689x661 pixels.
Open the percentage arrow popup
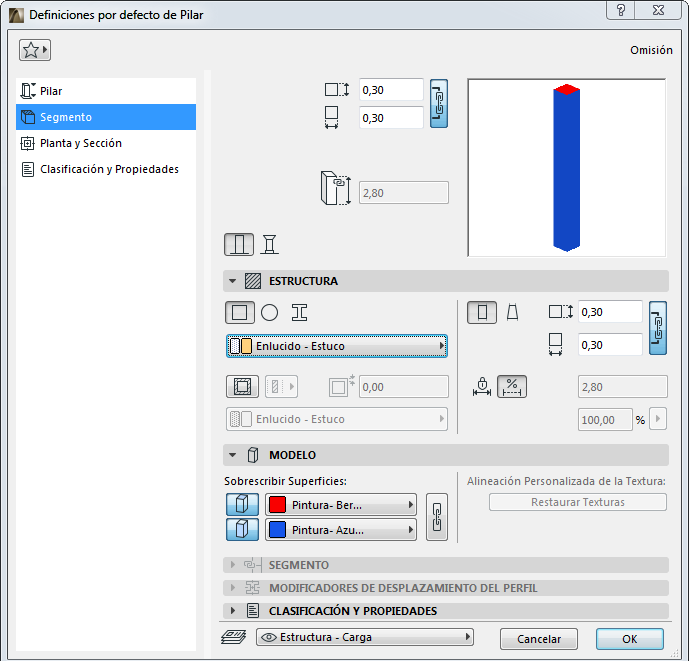[658, 419]
